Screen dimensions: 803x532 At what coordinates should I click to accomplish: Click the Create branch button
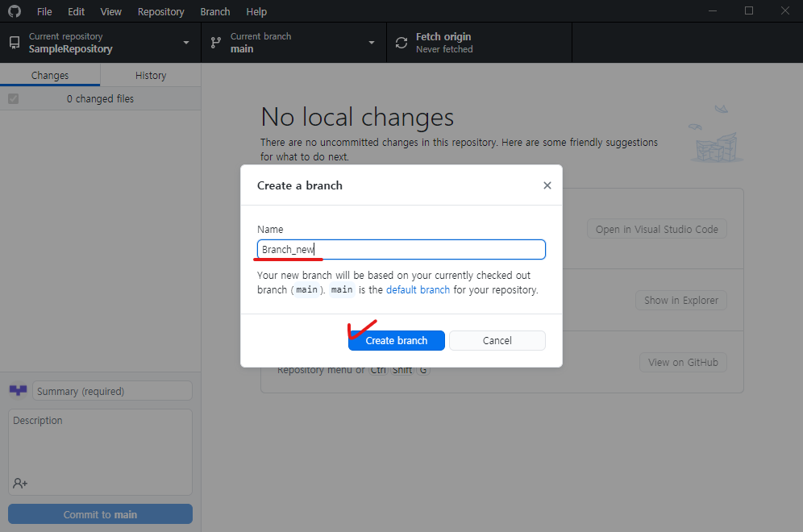397,340
